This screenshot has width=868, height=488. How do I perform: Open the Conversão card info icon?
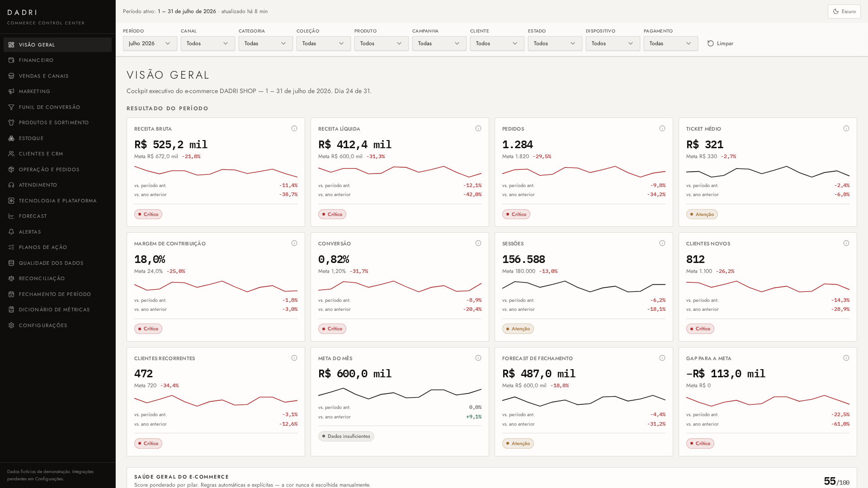coord(478,244)
